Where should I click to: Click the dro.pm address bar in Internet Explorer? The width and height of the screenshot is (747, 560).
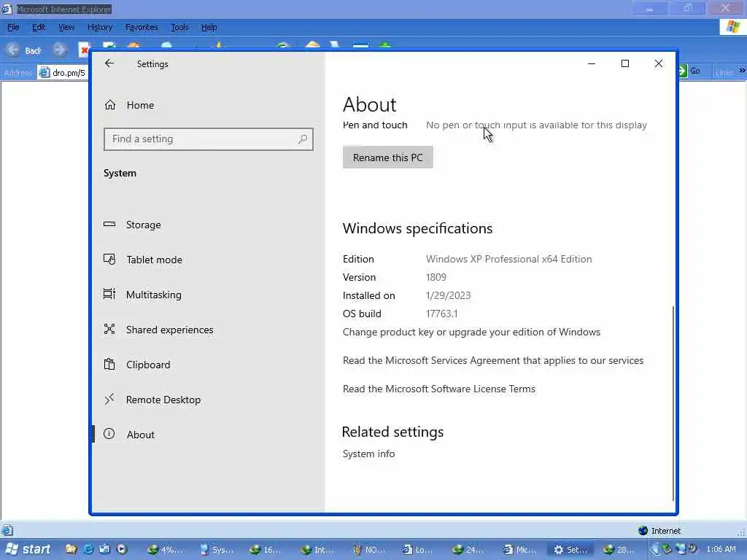[63, 73]
